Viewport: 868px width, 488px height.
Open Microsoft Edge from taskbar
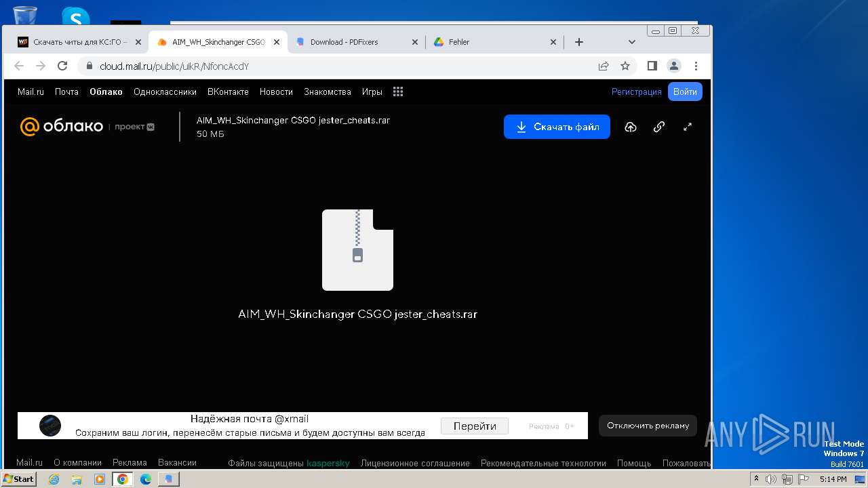146,479
